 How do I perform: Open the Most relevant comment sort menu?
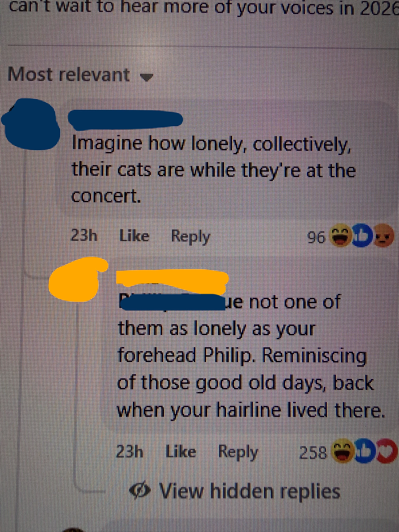[x=80, y=75]
